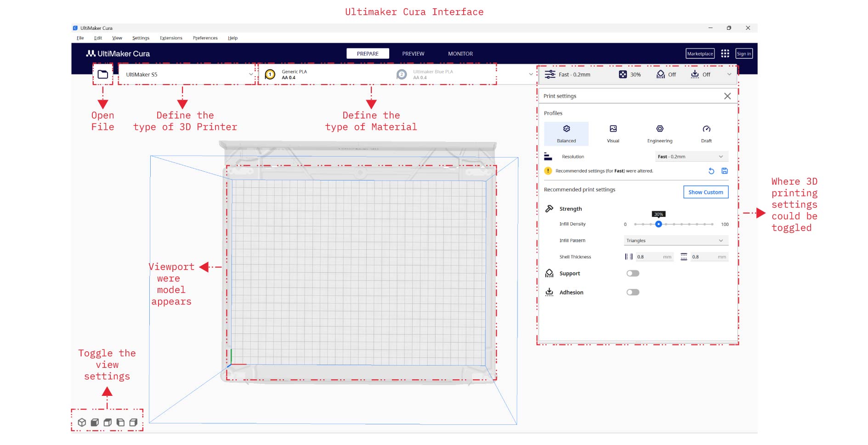Image resolution: width=868 pixels, height=445 pixels.
Task: Enable the Support toggle
Action: 633,273
